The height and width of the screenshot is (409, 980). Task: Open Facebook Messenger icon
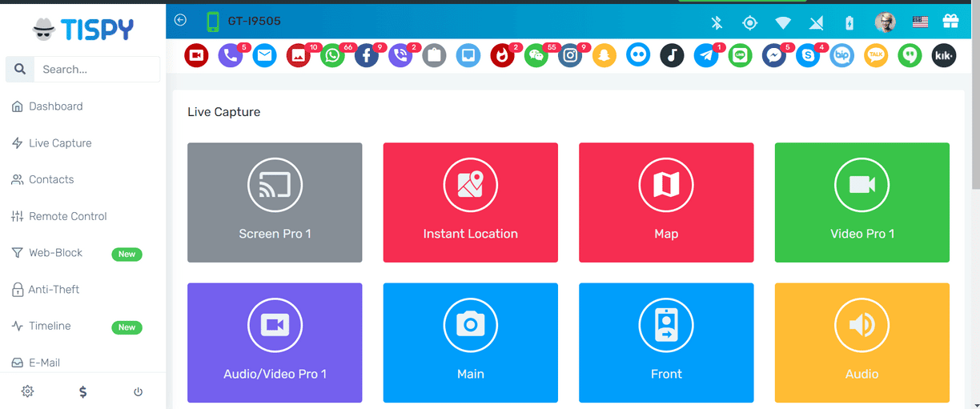coord(774,55)
